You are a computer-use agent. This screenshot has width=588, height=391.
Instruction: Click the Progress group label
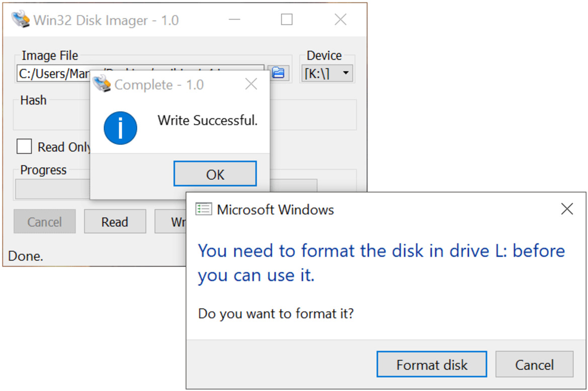(43, 170)
